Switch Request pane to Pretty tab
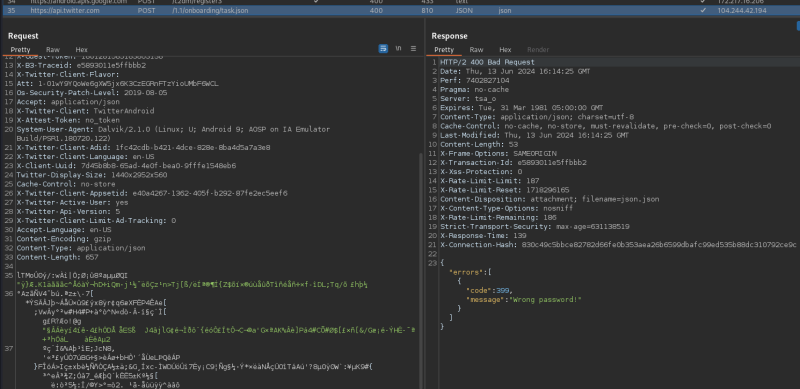The height and width of the screenshot is (389, 800). (x=20, y=50)
